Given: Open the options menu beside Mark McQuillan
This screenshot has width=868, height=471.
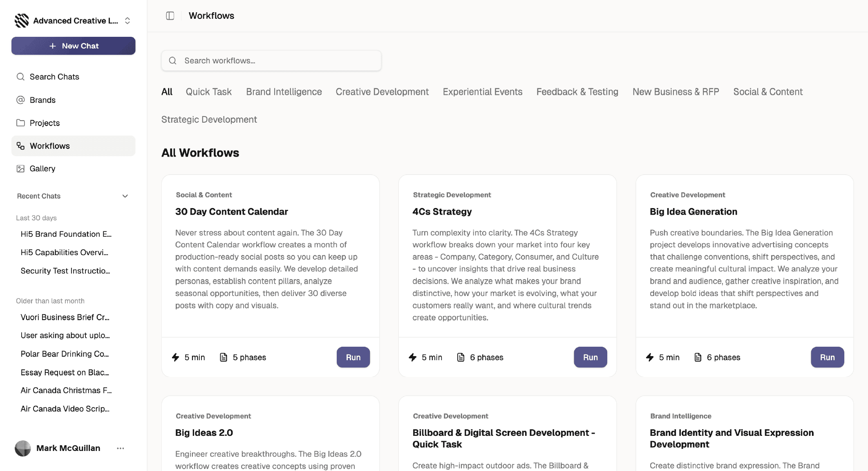Looking at the screenshot, I should pyautogui.click(x=120, y=448).
